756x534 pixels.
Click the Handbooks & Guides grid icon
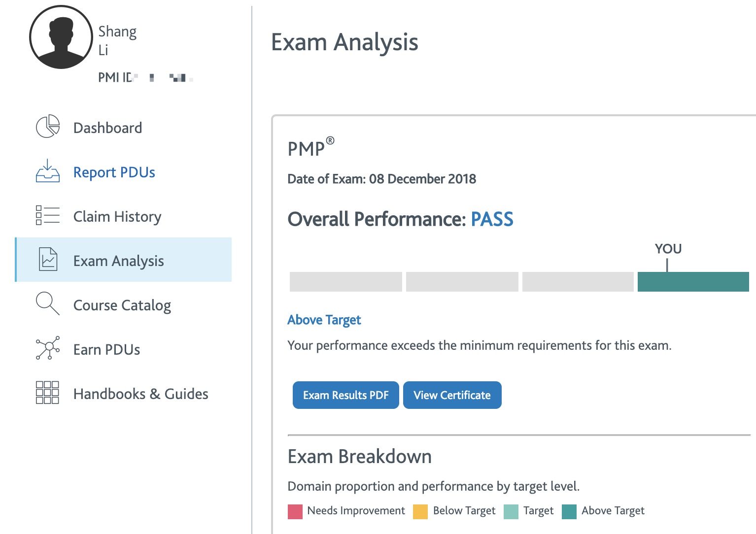(x=47, y=393)
